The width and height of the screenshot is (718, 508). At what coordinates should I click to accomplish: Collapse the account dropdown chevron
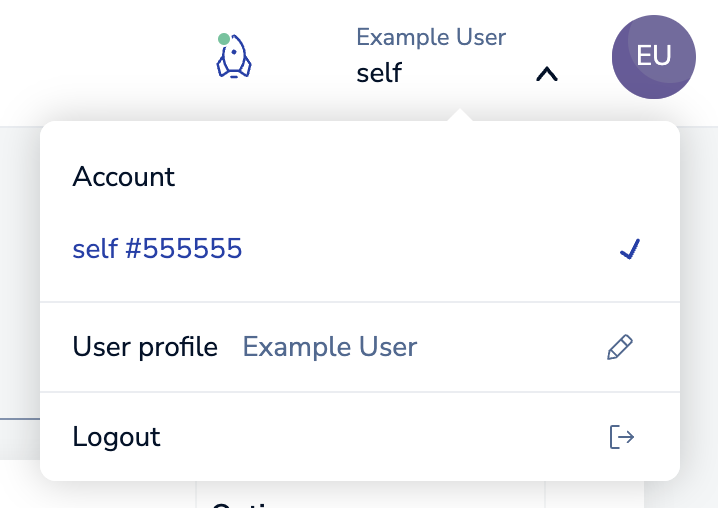point(546,74)
